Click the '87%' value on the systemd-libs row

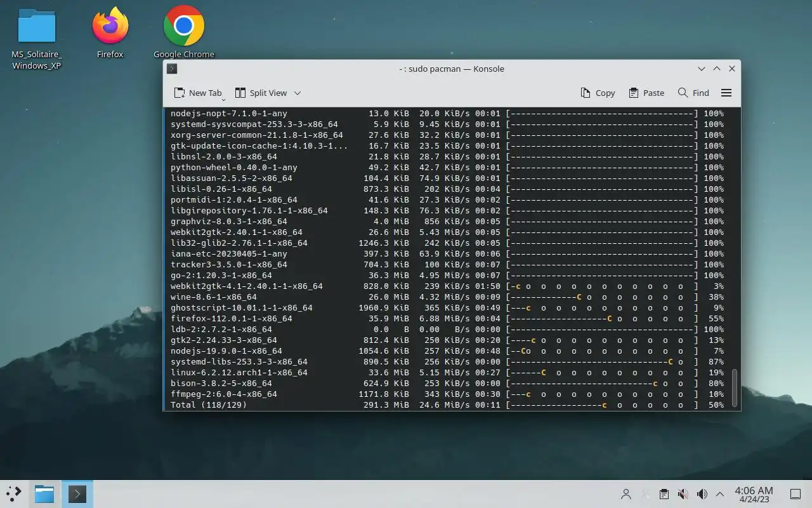716,362
